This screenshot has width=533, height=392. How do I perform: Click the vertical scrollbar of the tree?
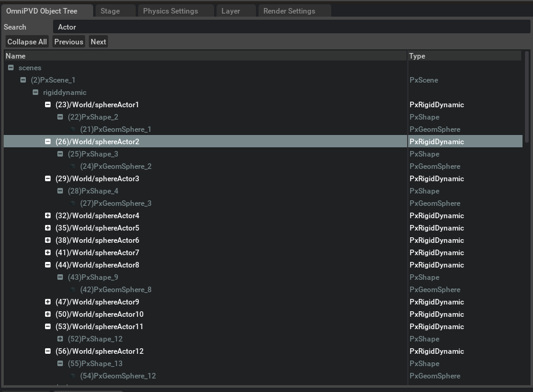[526, 99]
